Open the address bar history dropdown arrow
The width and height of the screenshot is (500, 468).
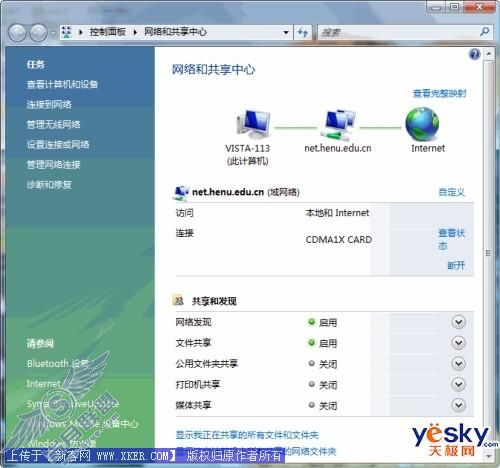coord(286,32)
